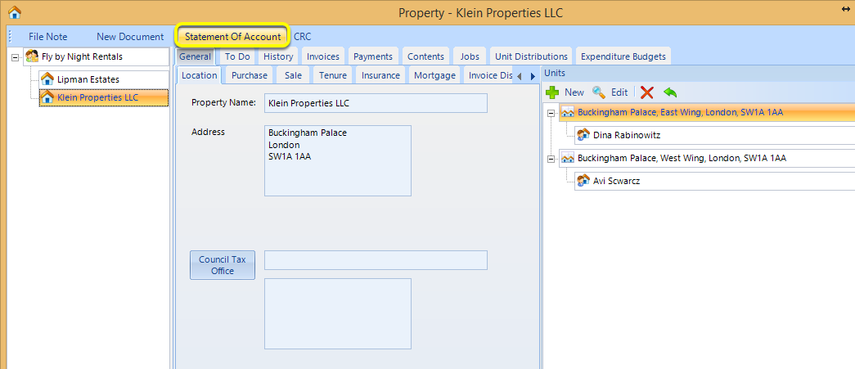Click the magnifier Edit unit icon
Viewport: 855px width, 369px height.
point(599,92)
